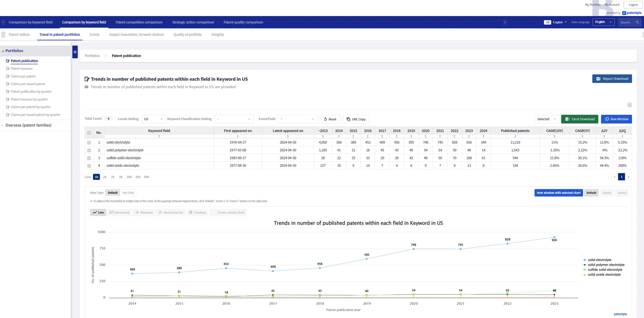This screenshot has width=644, height=318.
Task: Toggle checkbox for solid electrolyte row
Action: tap(89, 143)
